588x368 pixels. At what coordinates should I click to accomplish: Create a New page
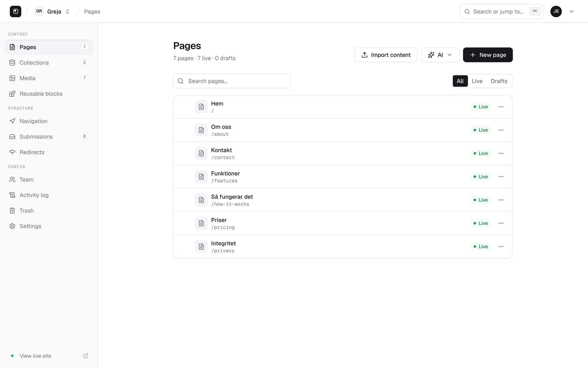tap(488, 55)
